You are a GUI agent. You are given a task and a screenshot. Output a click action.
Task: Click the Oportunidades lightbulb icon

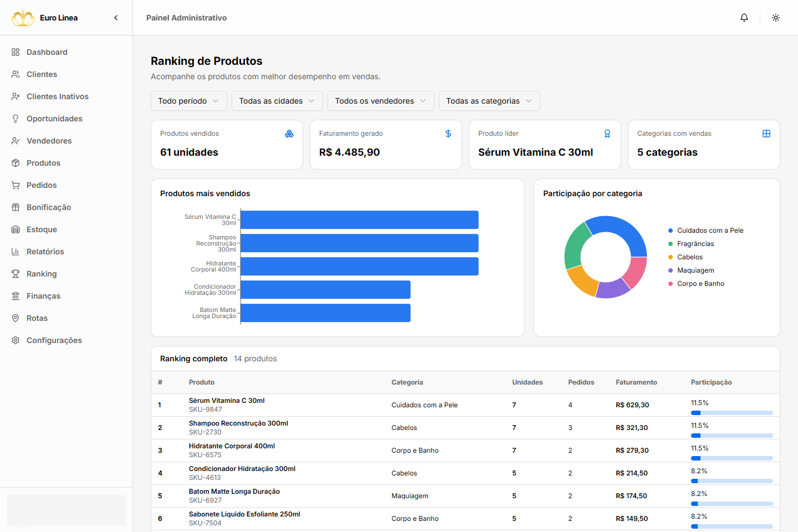16,119
